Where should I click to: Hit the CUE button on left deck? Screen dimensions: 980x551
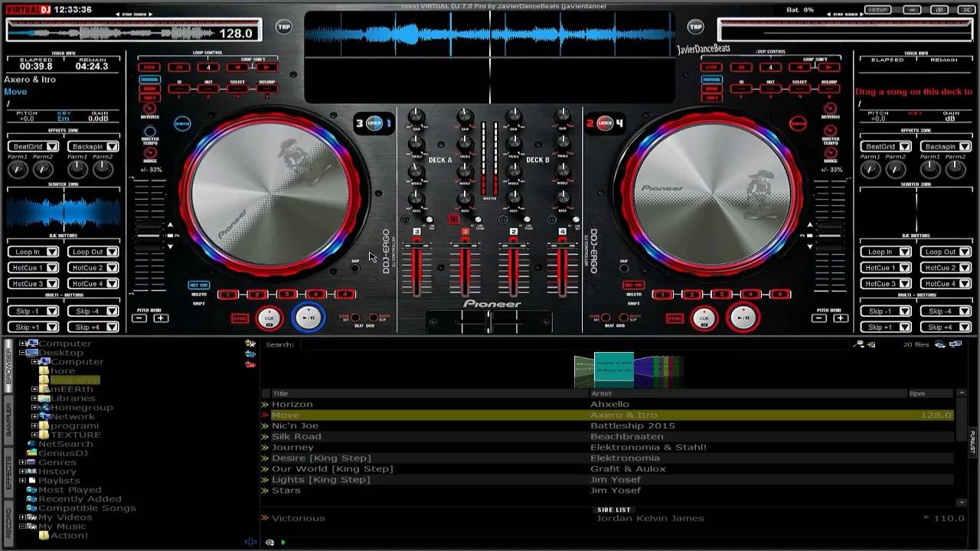click(269, 318)
